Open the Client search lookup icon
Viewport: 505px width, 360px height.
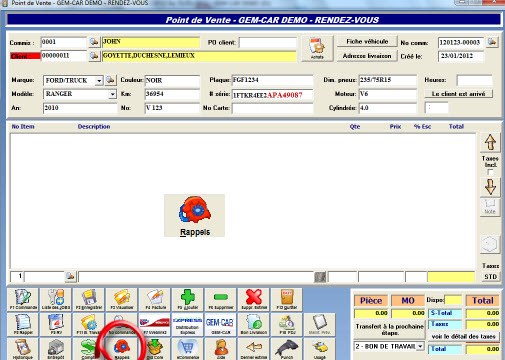pyautogui.click(x=94, y=56)
